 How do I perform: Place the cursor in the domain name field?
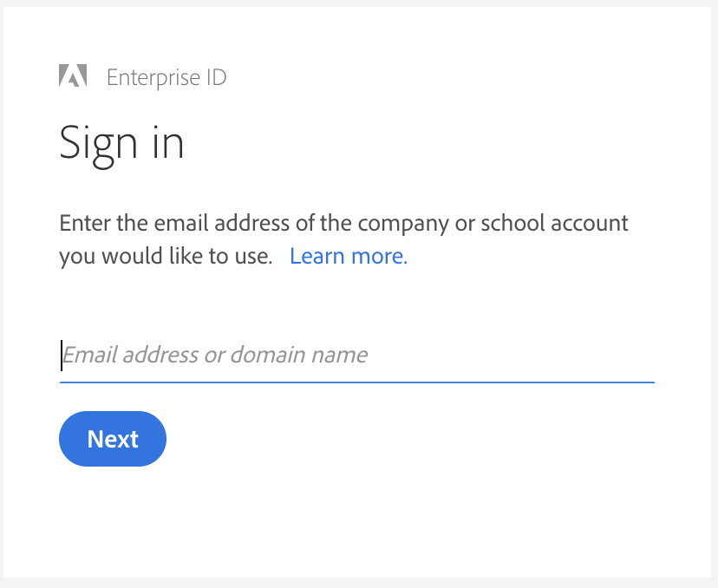click(356, 355)
